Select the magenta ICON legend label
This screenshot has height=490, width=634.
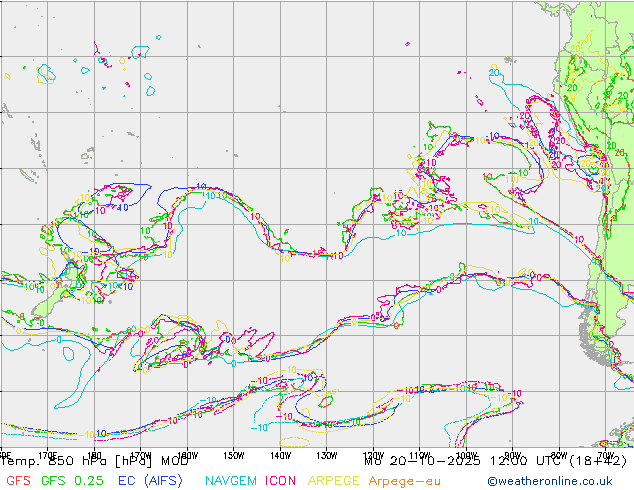(280, 481)
